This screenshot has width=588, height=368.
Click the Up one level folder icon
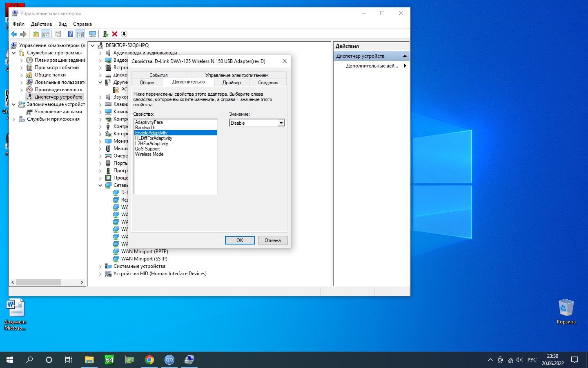click(x=36, y=34)
